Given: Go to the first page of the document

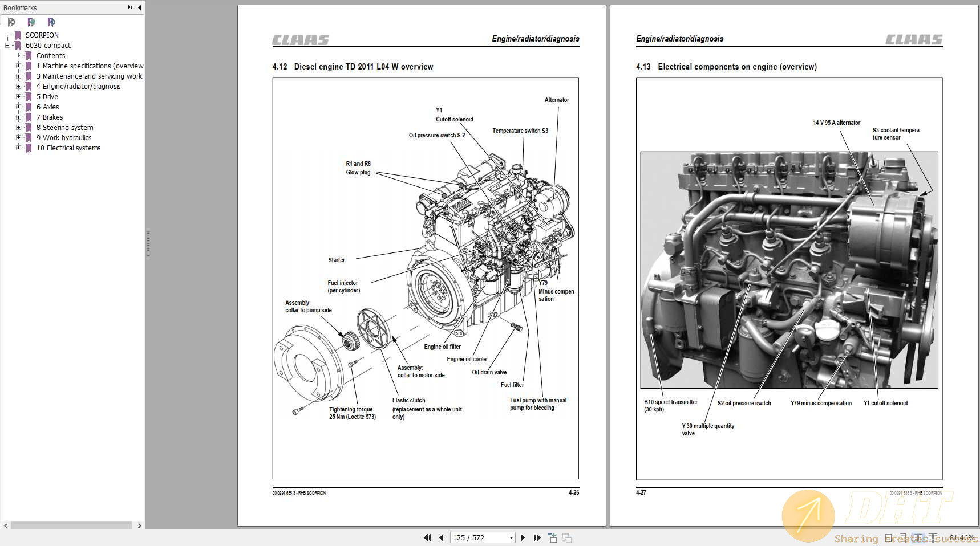Looking at the screenshot, I should pos(427,537).
